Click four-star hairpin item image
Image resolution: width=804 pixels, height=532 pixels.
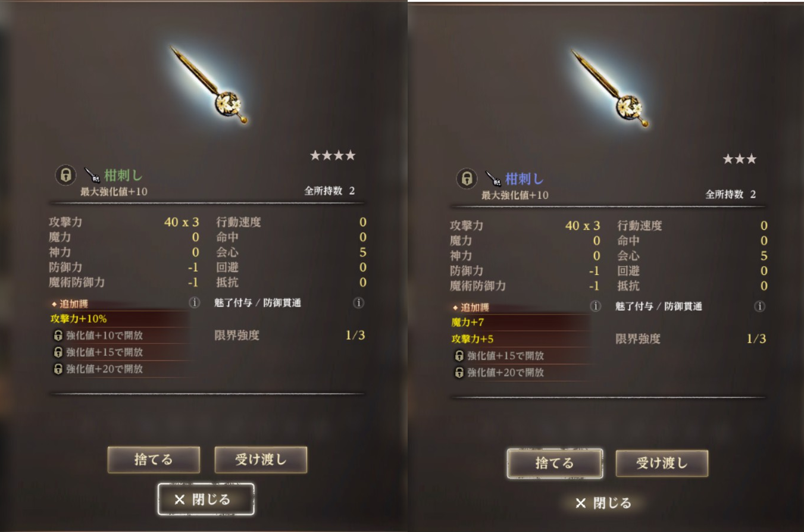pos(209,85)
